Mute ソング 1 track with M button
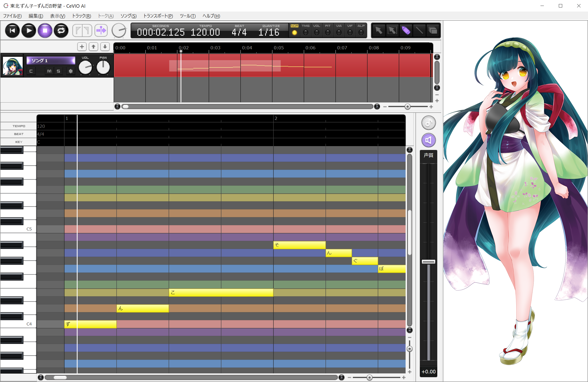 click(49, 71)
